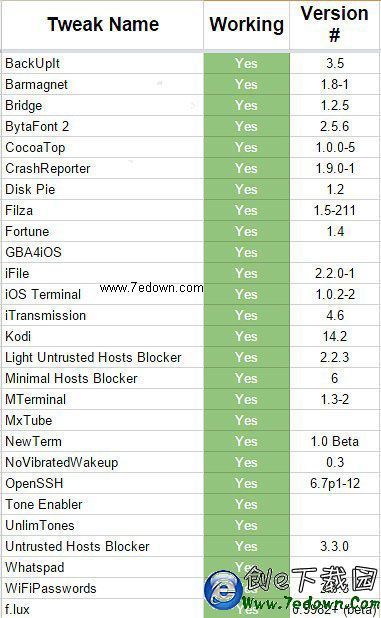This screenshot has height=618, width=381.
Task: Click the Yes cell for GBA4iOS
Action: coord(247,252)
